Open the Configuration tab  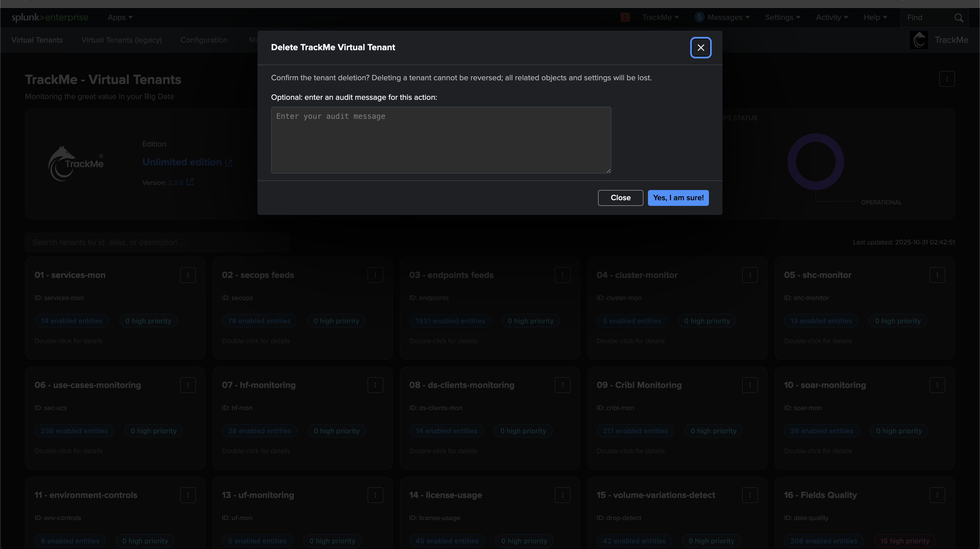pyautogui.click(x=204, y=40)
